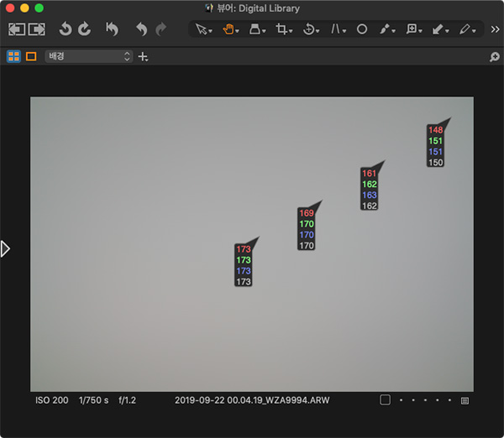
Task: Choose the Crop tool
Action: (283, 29)
